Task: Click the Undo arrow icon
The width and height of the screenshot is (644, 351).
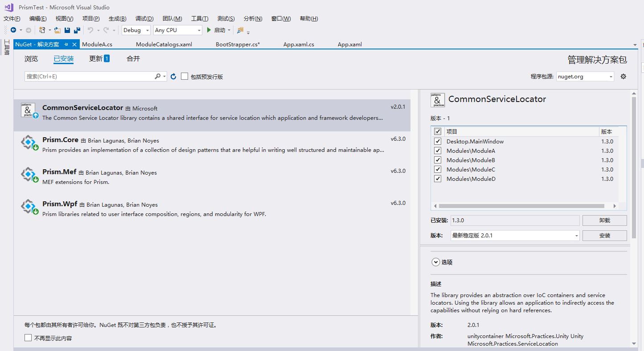Action: click(x=90, y=30)
